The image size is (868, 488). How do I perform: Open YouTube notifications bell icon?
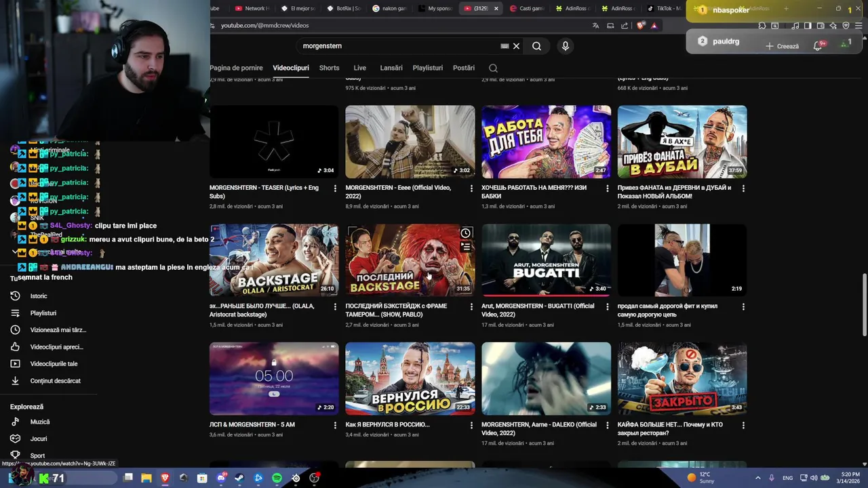818,45
